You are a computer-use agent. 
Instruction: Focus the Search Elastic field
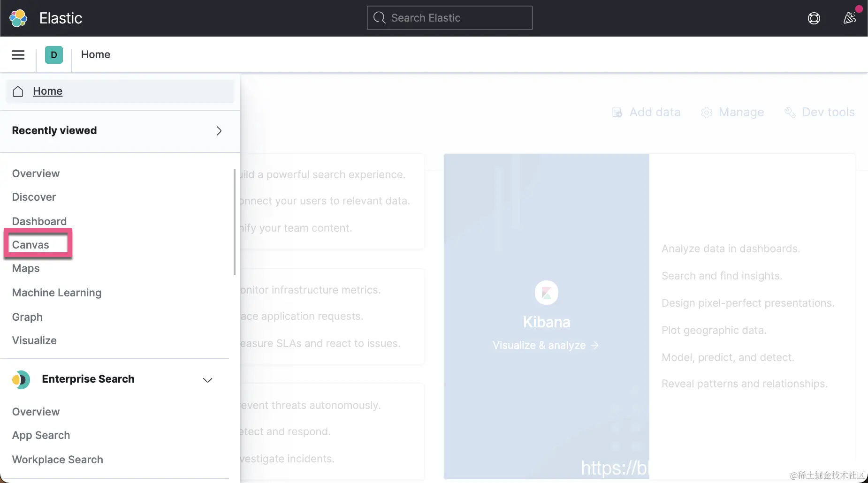coord(449,18)
